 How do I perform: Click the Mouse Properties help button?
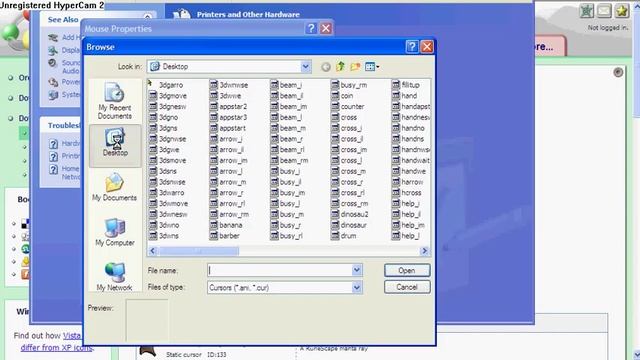pyautogui.click(x=311, y=29)
